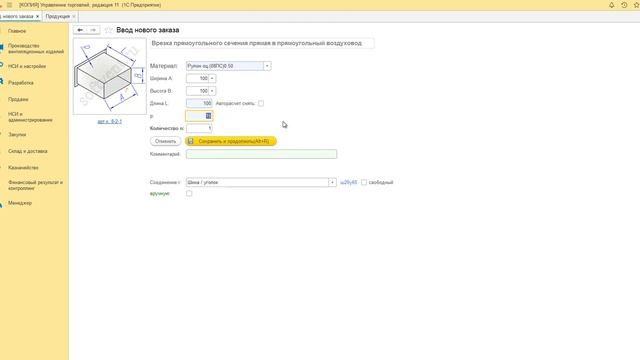Click the Ширина A value field
This screenshot has width=640, height=360.
(x=198, y=78)
